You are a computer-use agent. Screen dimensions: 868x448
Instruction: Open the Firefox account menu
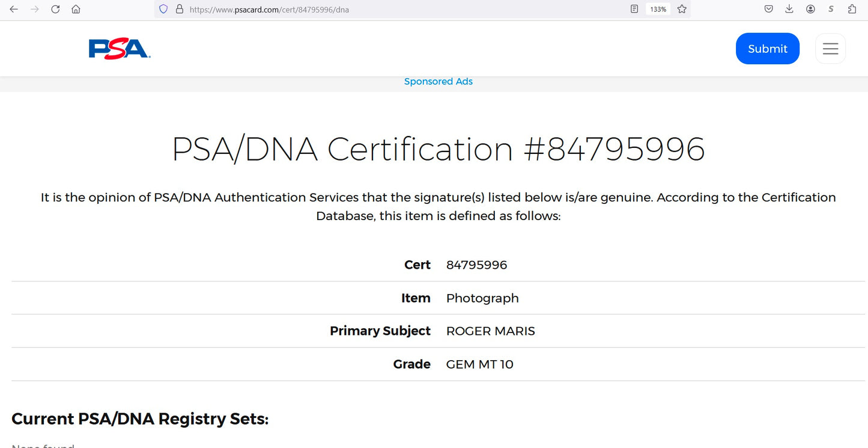point(810,9)
